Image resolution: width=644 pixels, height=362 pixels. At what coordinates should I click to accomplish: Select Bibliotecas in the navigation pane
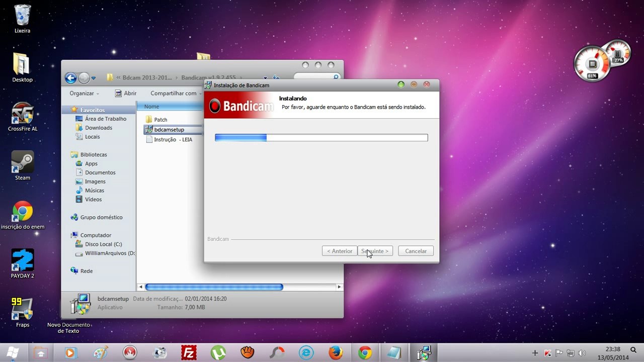click(94, 154)
